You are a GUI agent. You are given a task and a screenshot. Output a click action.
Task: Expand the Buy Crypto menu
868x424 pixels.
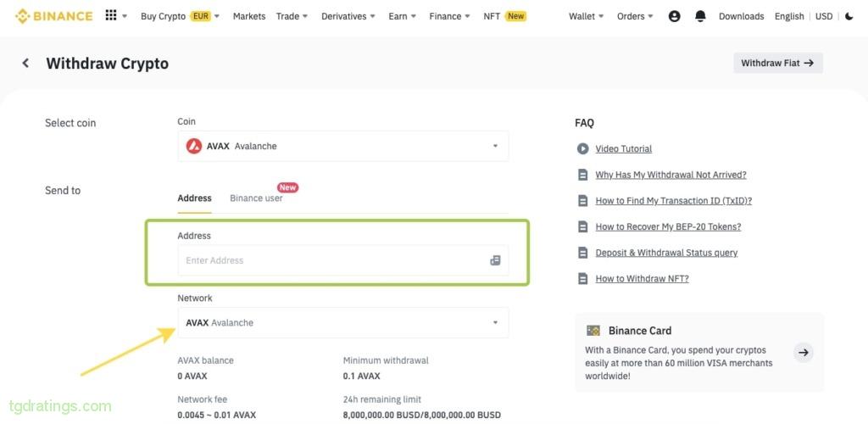pos(180,17)
